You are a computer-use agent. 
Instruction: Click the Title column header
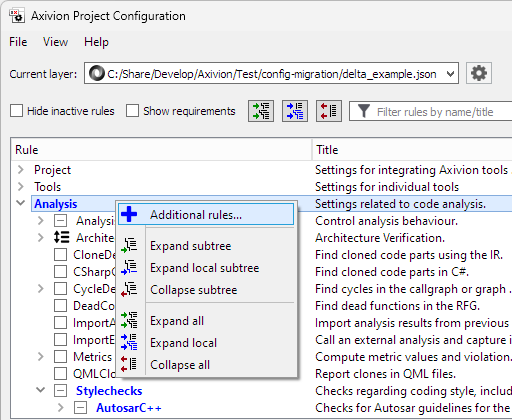coord(412,150)
